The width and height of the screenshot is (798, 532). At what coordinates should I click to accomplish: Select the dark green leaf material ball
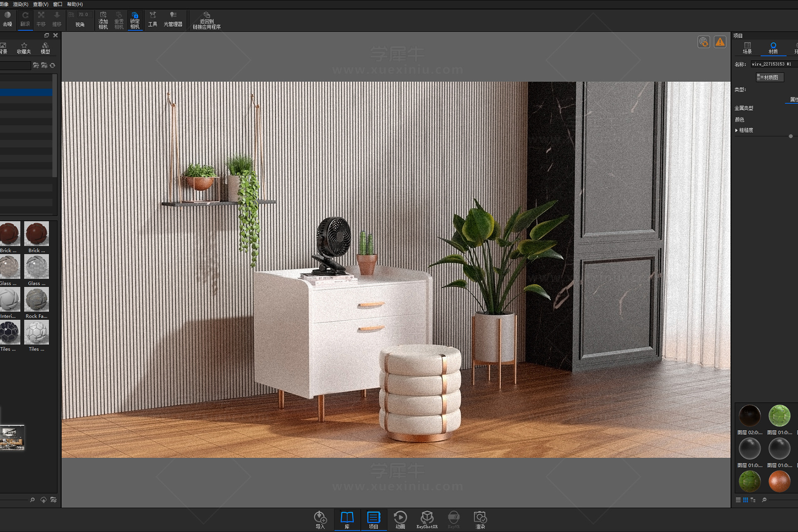pyautogui.click(x=750, y=481)
